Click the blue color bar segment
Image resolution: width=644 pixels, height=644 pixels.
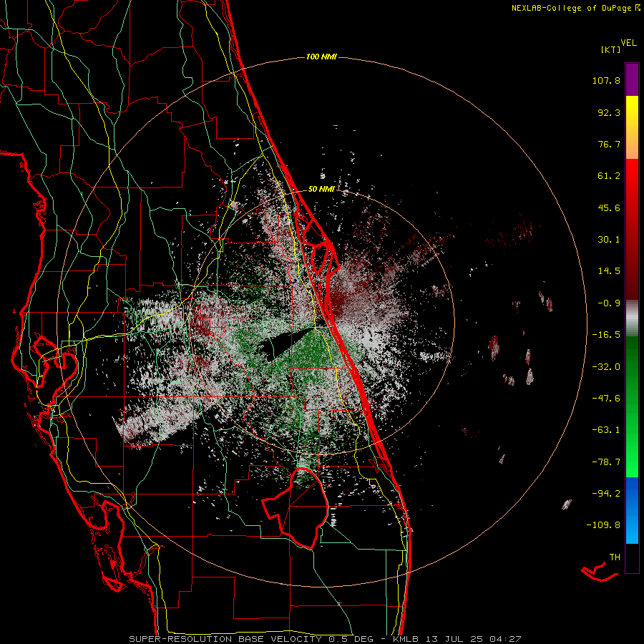point(632,510)
